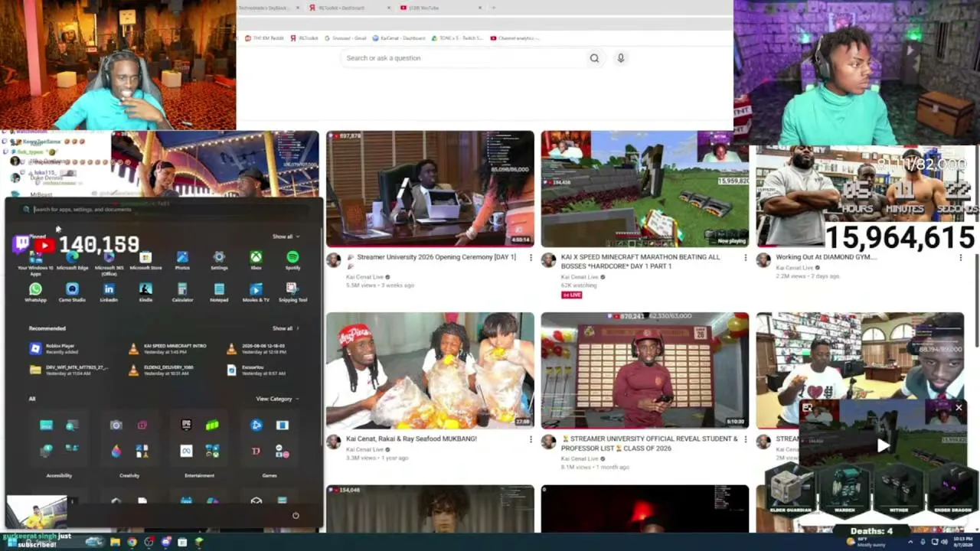Open the THE KM Reddit bookmark
980x551 pixels.
265,38
